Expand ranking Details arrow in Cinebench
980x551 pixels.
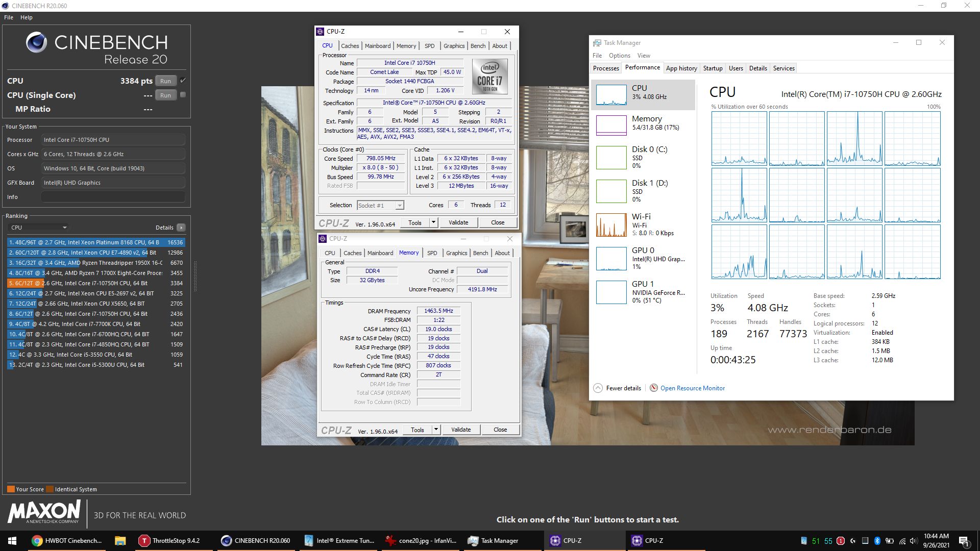(181, 228)
